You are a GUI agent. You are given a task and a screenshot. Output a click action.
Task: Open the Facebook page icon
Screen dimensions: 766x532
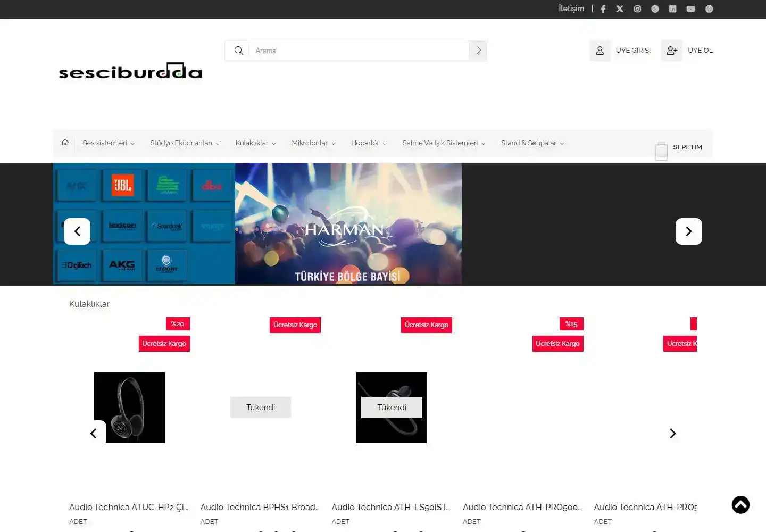(603, 9)
